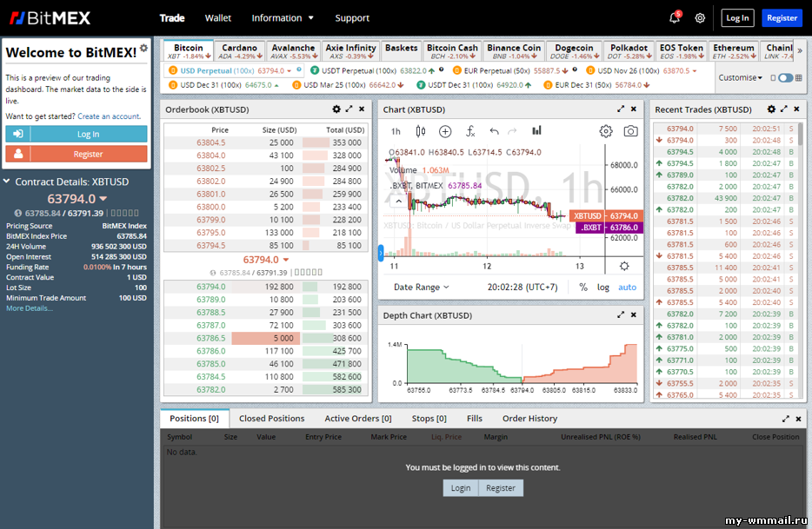The height and width of the screenshot is (529, 812).
Task: Open Orderbook panel settings gear
Action: click(336, 109)
